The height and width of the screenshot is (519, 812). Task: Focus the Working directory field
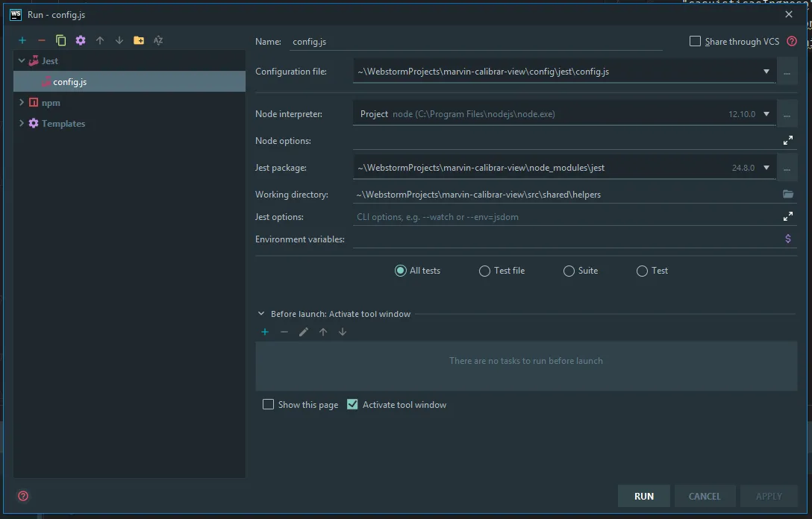click(567, 195)
